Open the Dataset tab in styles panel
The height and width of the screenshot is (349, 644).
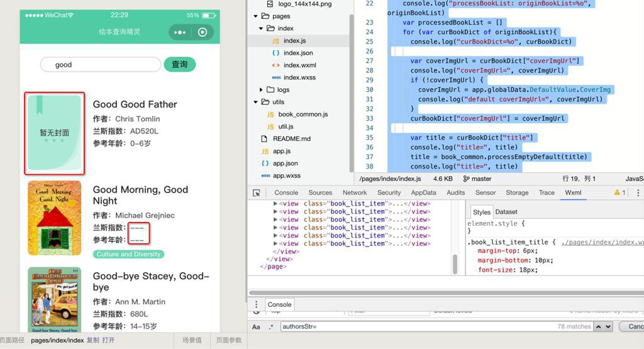point(506,212)
